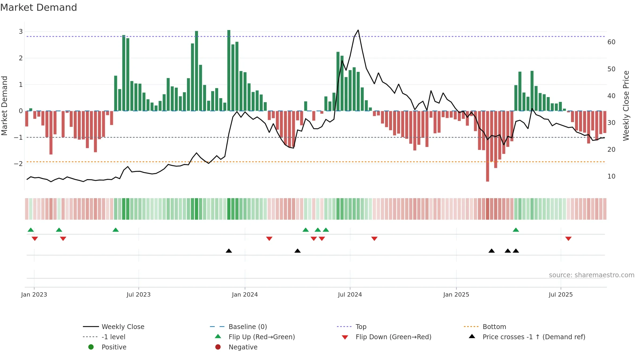Click the Top legend label
This screenshot has height=362, width=644.
(x=361, y=327)
